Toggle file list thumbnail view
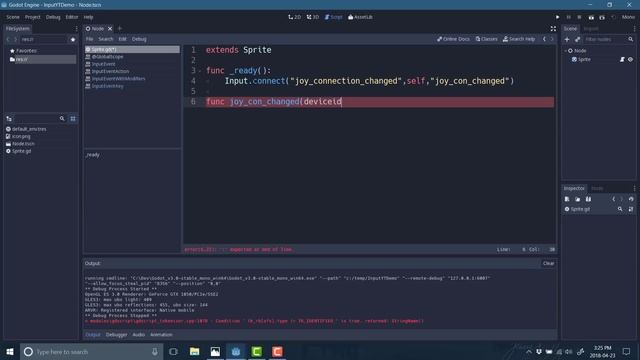 coord(73,119)
